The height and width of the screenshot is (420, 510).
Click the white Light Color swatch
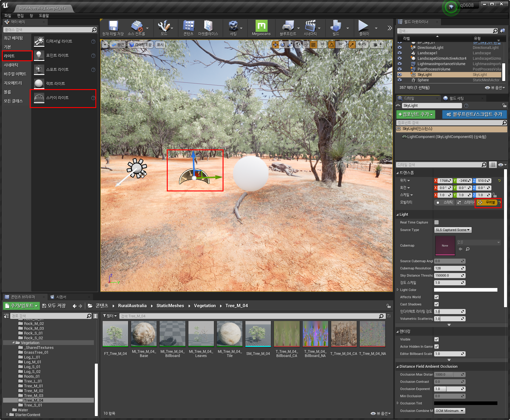[466, 290]
